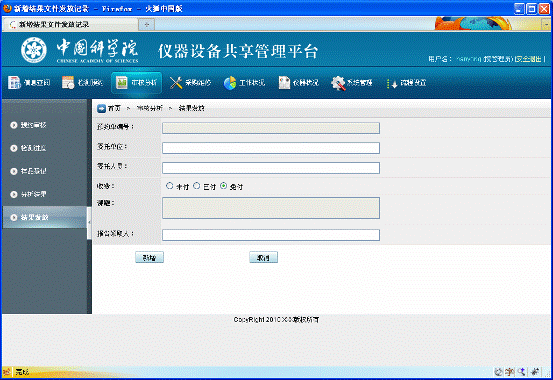Select the 未付 radio button
The image size is (553, 380).
pos(170,186)
